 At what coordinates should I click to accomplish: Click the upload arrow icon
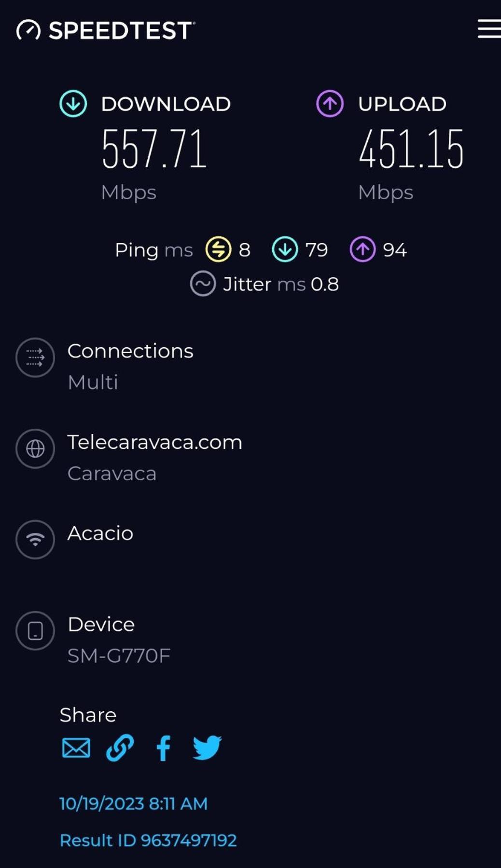pos(330,104)
